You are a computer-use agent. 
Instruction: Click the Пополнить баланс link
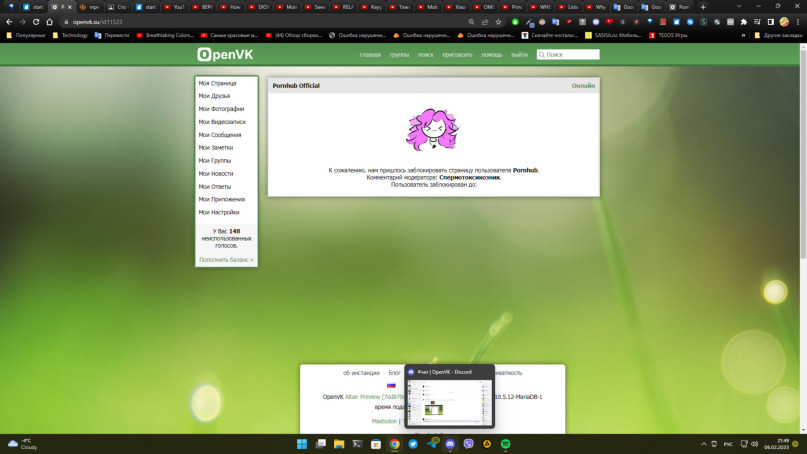(226, 259)
